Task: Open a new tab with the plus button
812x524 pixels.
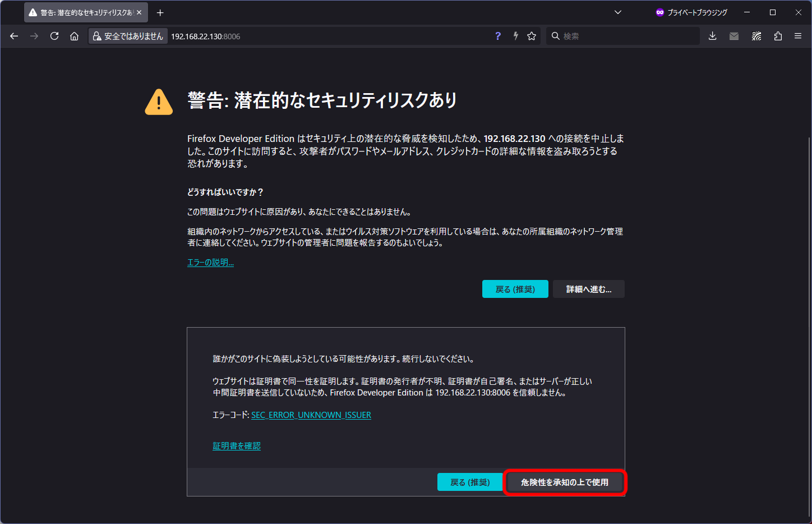Action: pos(160,12)
